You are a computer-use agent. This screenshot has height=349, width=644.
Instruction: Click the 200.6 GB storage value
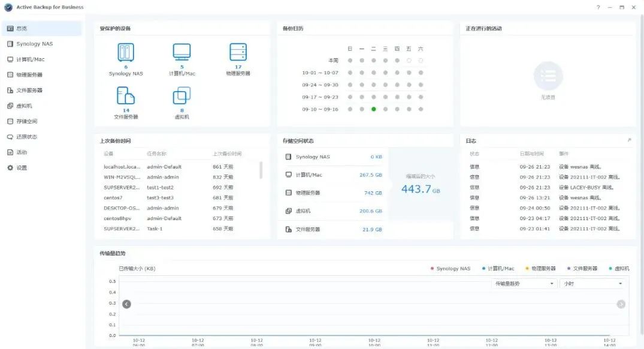tap(370, 211)
